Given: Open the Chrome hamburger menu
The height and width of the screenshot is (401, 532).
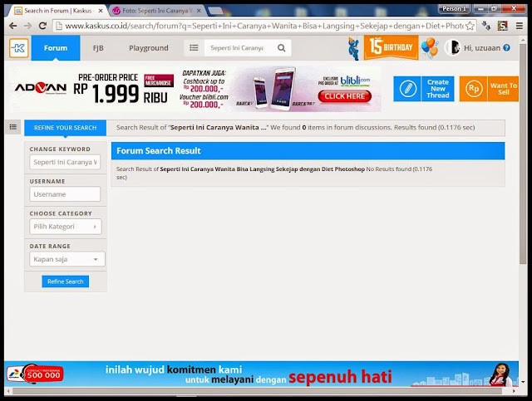Looking at the screenshot, I should pyautogui.click(x=519, y=26).
